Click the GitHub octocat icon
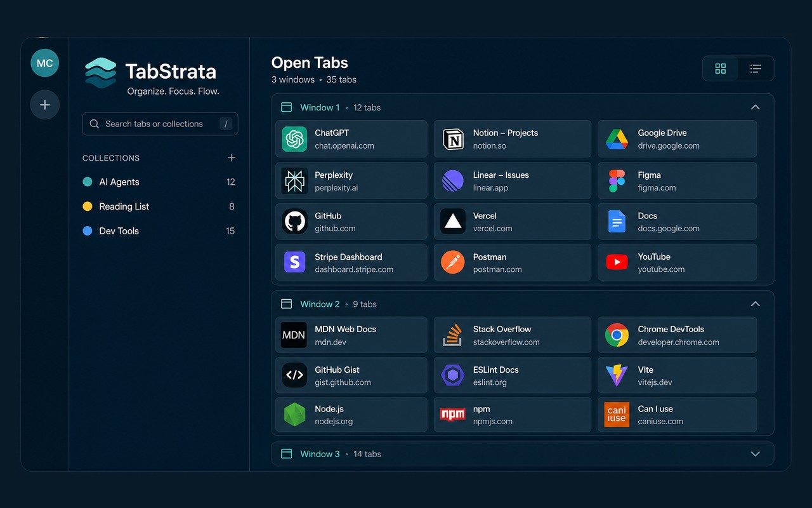Screen dimensions: 812x508 click(294, 222)
